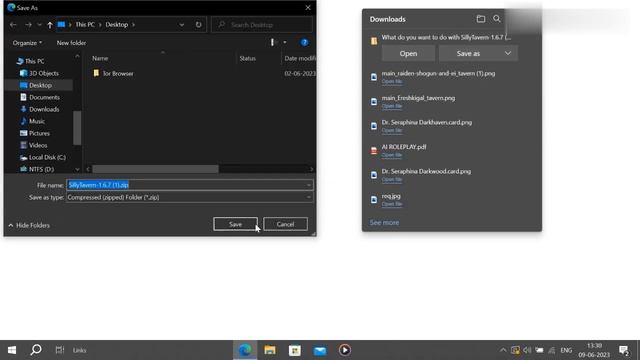Click Save as for SillyTavern download
This screenshot has height=360, width=640.
pyautogui.click(x=468, y=53)
